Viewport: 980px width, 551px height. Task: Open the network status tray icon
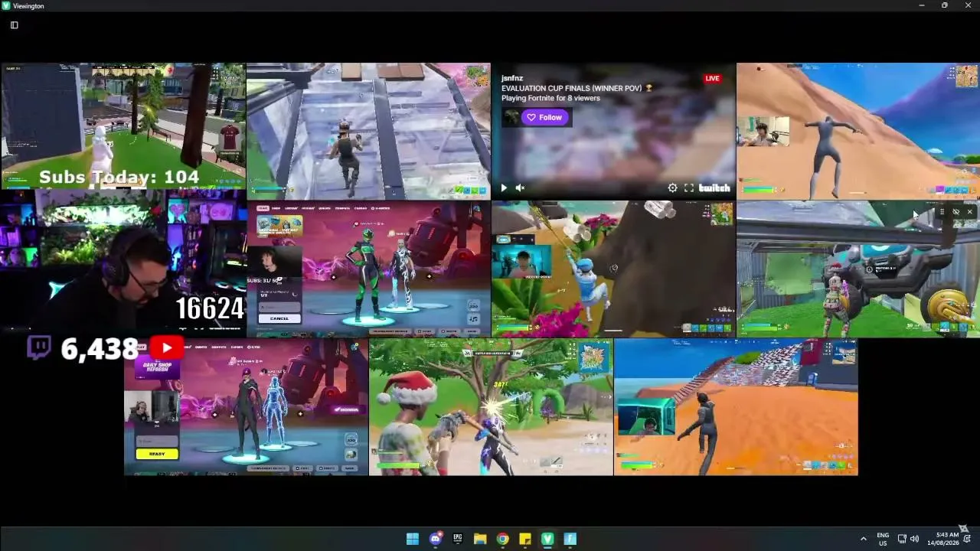pyautogui.click(x=902, y=539)
